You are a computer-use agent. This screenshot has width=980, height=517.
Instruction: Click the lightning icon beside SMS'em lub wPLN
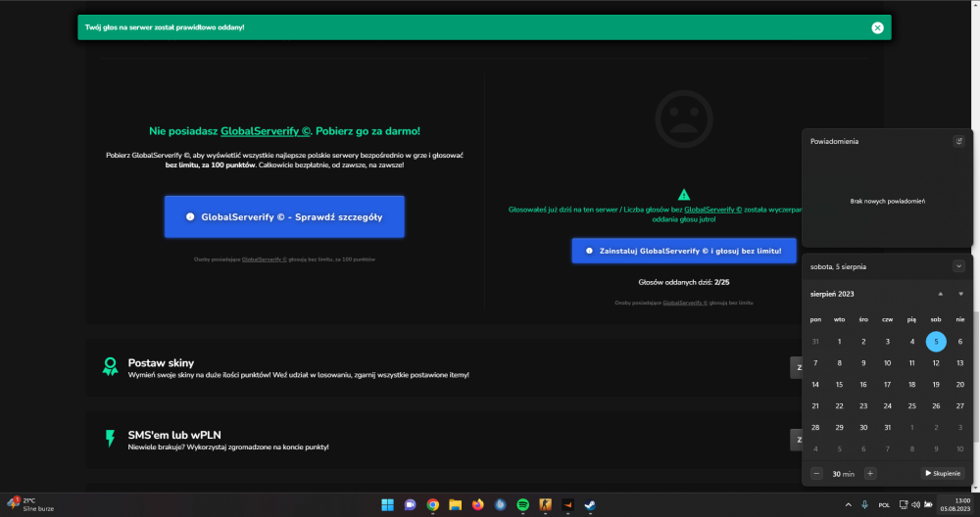point(110,439)
